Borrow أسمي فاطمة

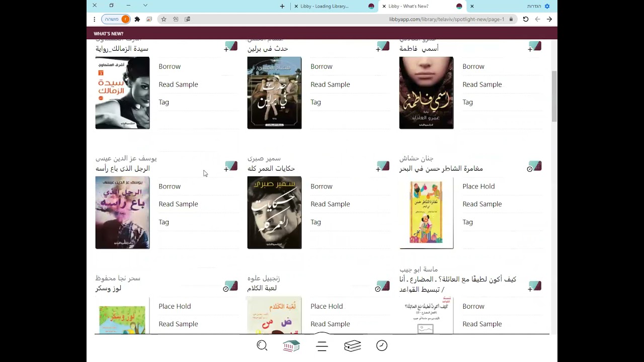point(473,66)
